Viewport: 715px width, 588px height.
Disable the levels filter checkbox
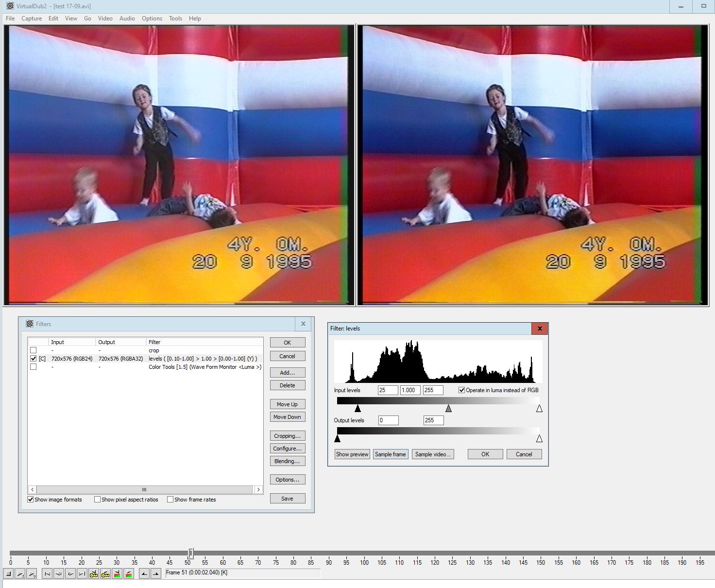pos(33,359)
